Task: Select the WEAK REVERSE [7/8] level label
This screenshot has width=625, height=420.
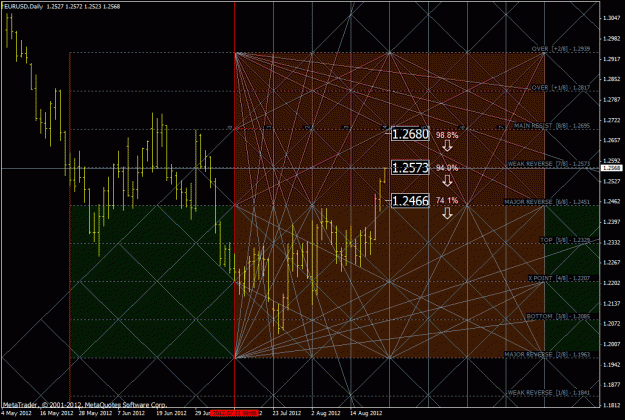Action: pos(548,164)
